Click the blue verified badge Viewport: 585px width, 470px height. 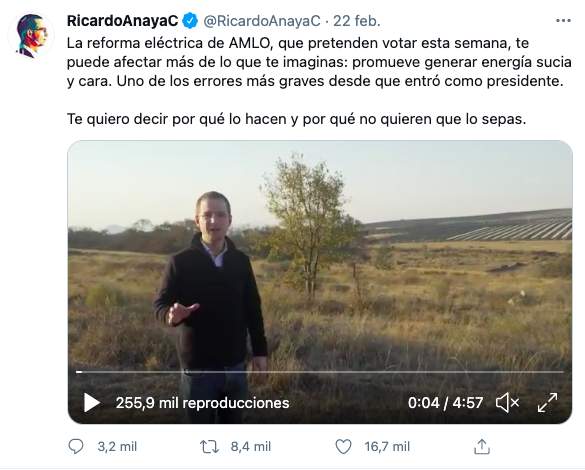(190, 21)
